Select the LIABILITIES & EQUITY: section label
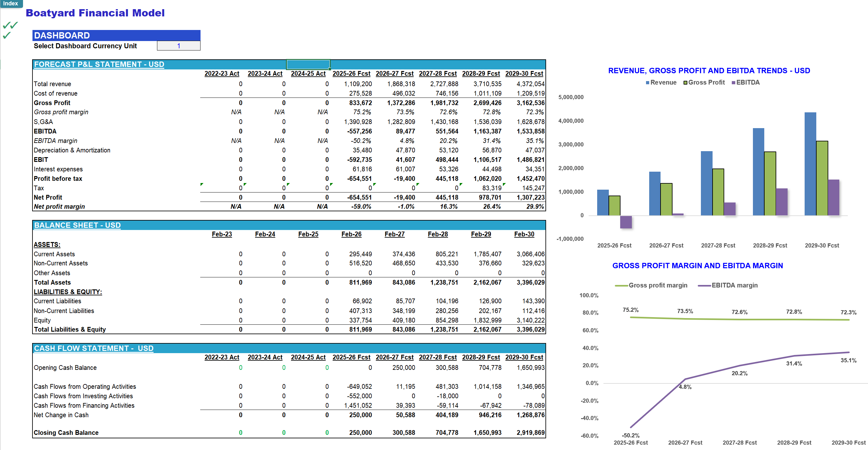 68,292
